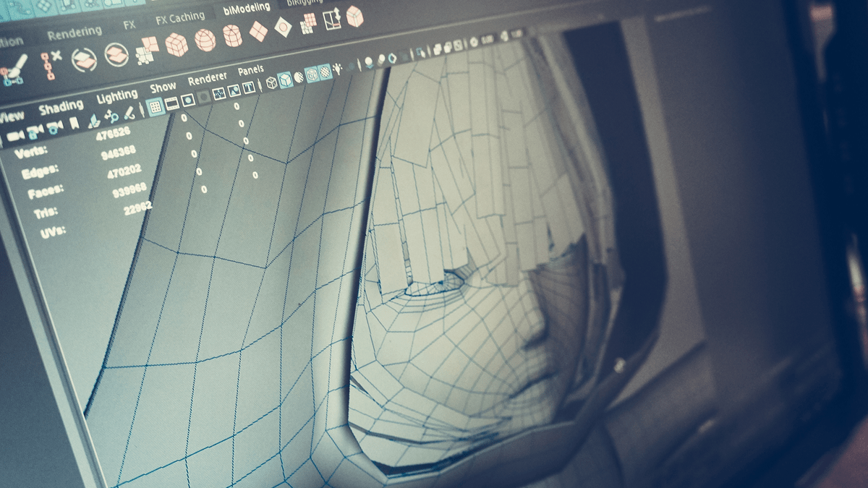
Task: Toggle the safe action icon
Action: tap(234, 91)
